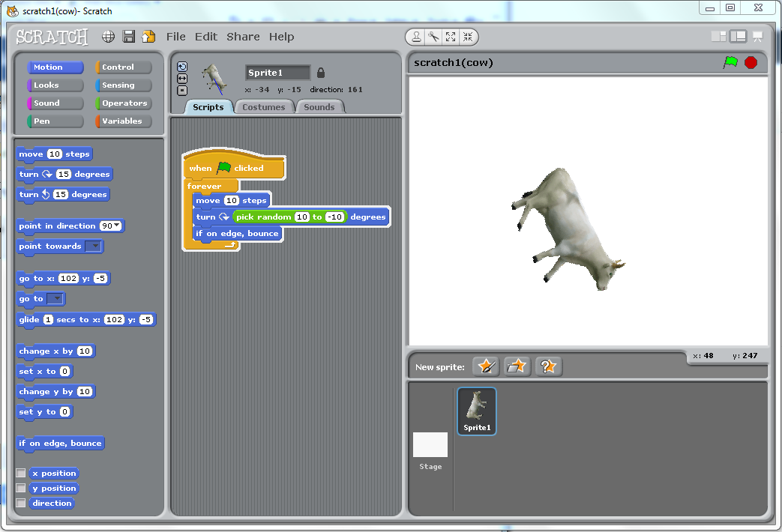Click the red stop sign button
Image resolution: width=782 pixels, height=532 pixels.
point(751,62)
